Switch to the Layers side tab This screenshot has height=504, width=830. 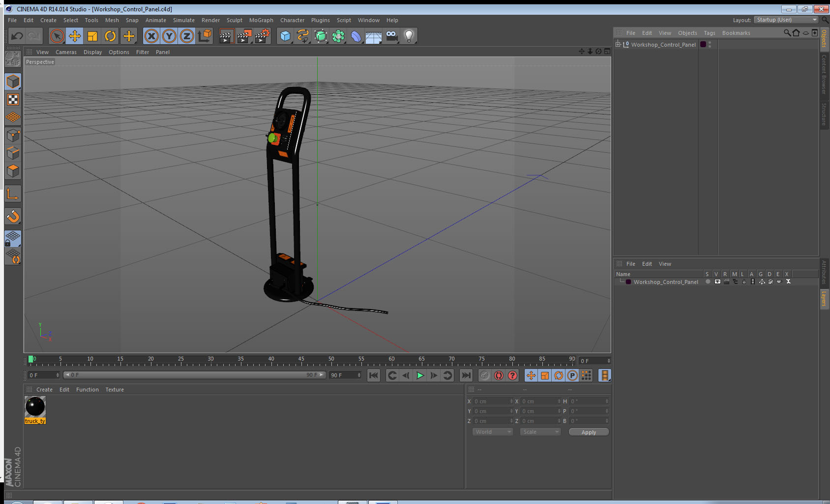824,298
